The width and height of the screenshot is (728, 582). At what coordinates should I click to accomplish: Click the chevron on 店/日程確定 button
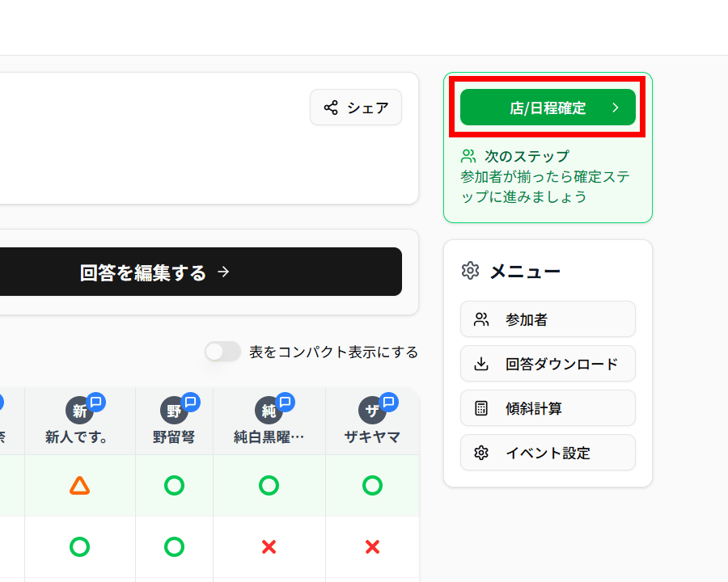pyautogui.click(x=616, y=108)
